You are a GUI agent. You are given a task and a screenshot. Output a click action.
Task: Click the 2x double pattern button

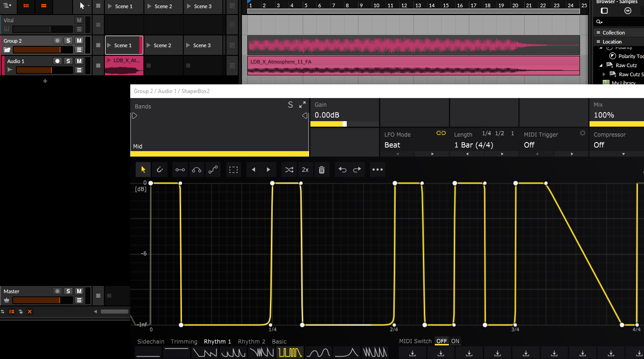click(305, 170)
